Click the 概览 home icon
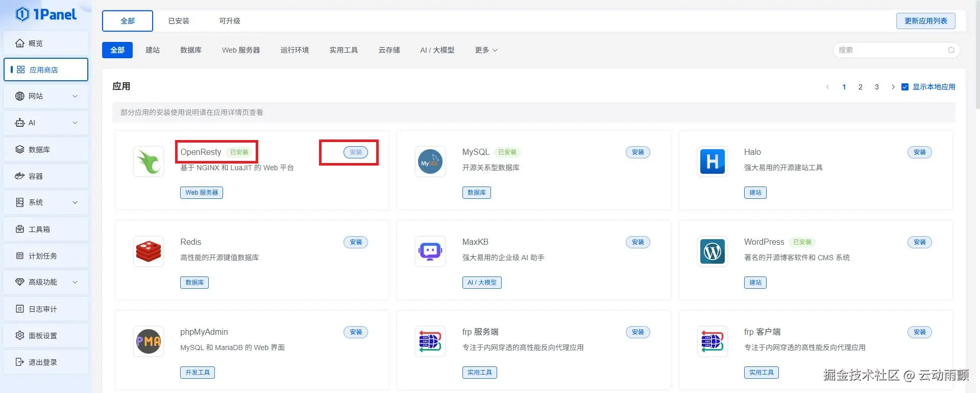This screenshot has width=980, height=393. (x=20, y=43)
